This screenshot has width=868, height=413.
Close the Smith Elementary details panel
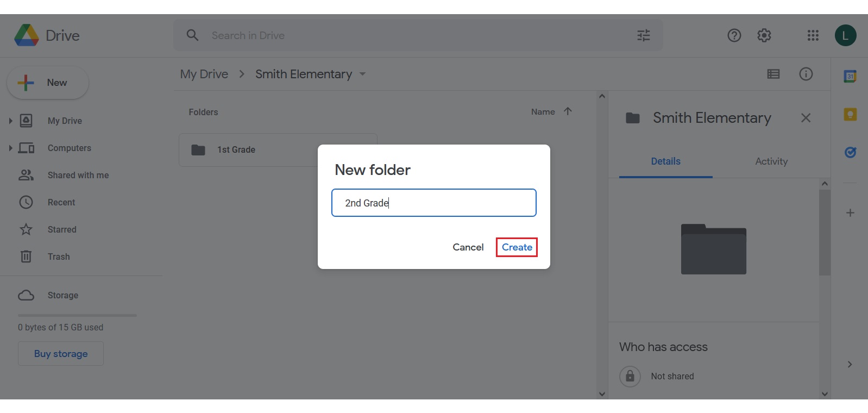click(806, 118)
